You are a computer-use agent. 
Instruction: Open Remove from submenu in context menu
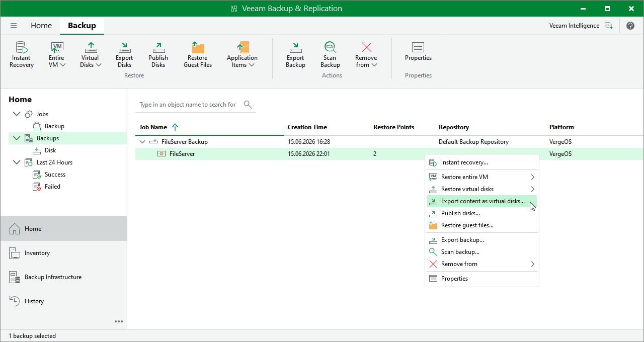click(x=482, y=264)
